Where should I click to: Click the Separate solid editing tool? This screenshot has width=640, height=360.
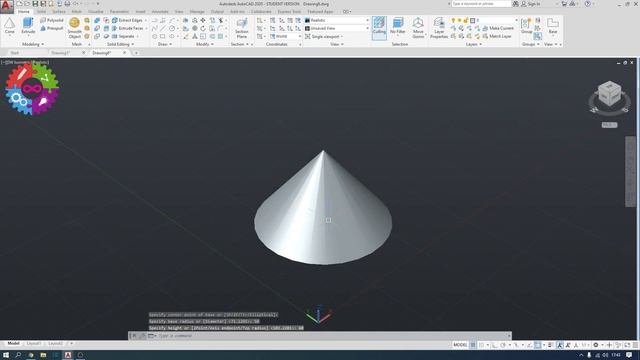(x=123, y=36)
